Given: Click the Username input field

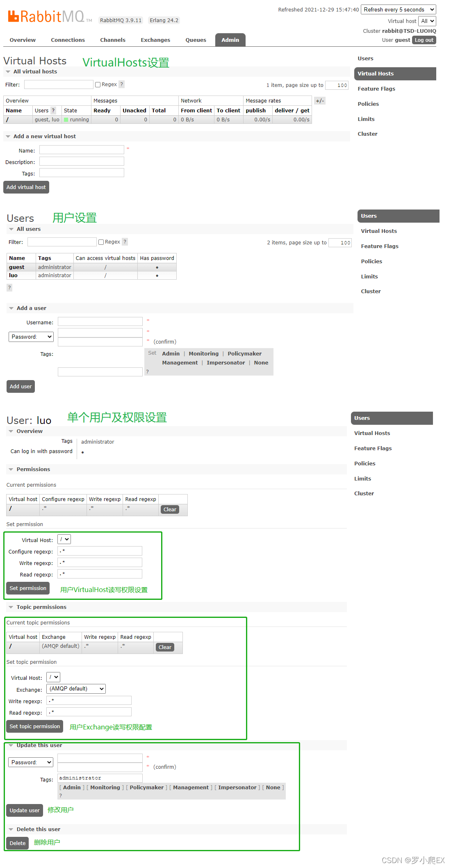Looking at the screenshot, I should coord(100,322).
